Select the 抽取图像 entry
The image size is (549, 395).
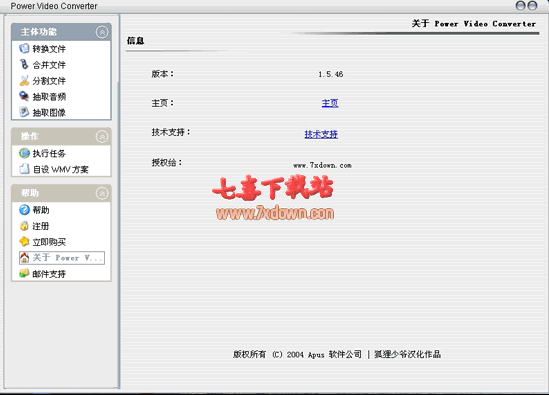point(49,112)
